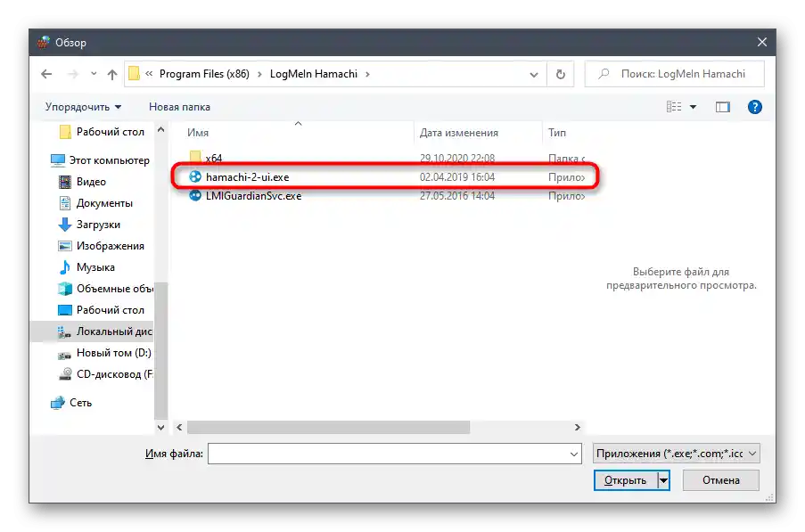Image resolution: width=805 pixels, height=532 pixels.
Task: Click sidebar scroll up arrow
Action: click(160, 130)
